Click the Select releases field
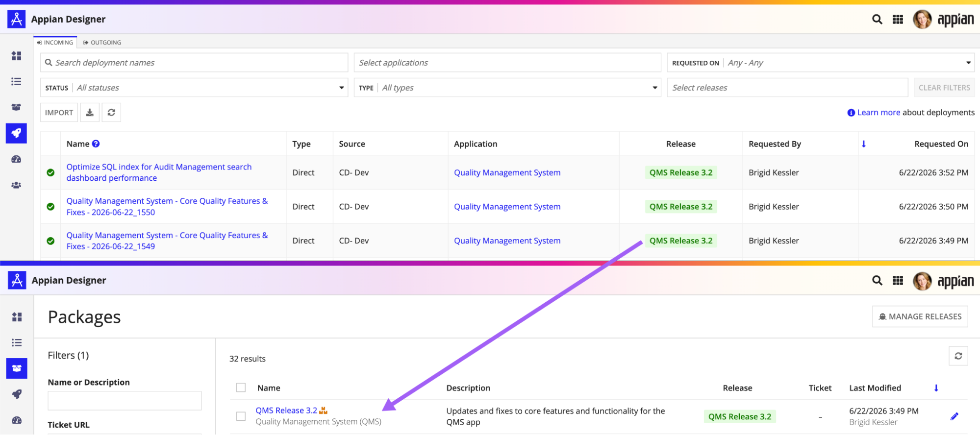The width and height of the screenshot is (980, 435). coord(787,88)
